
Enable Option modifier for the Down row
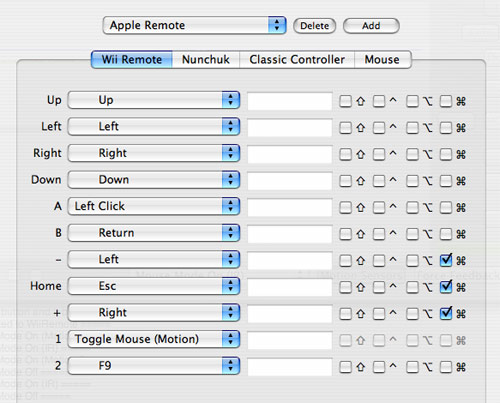[412, 181]
